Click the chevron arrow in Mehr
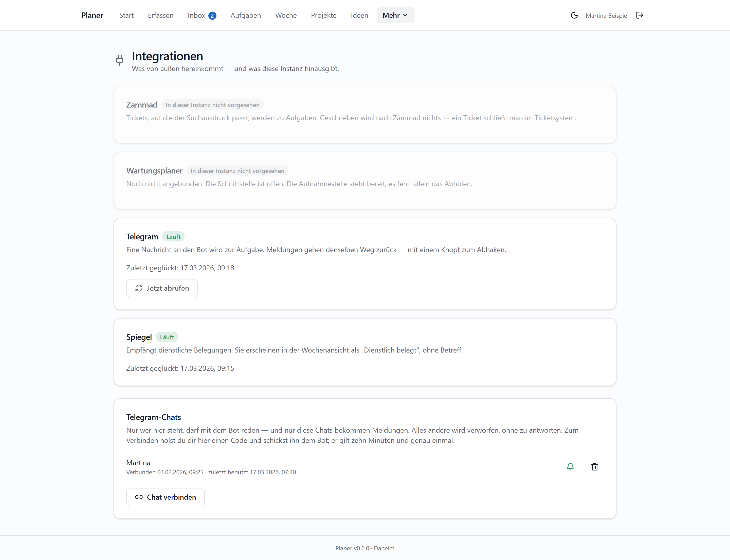The image size is (730, 560). coord(405,15)
